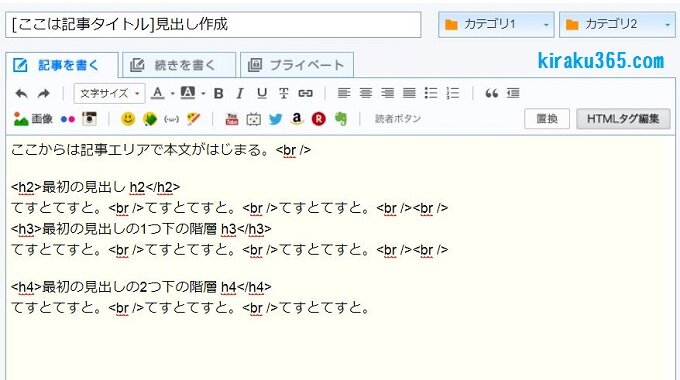Open the green tag stamp icon
Screen dimensions: 680x380
pos(150,119)
